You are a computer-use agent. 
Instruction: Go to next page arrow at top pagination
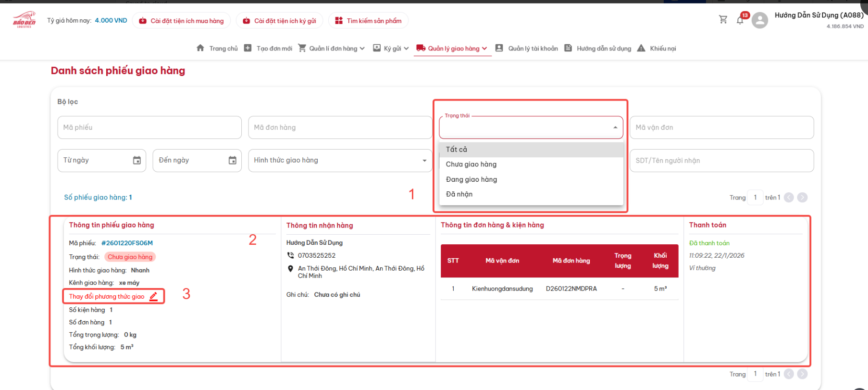[802, 198]
